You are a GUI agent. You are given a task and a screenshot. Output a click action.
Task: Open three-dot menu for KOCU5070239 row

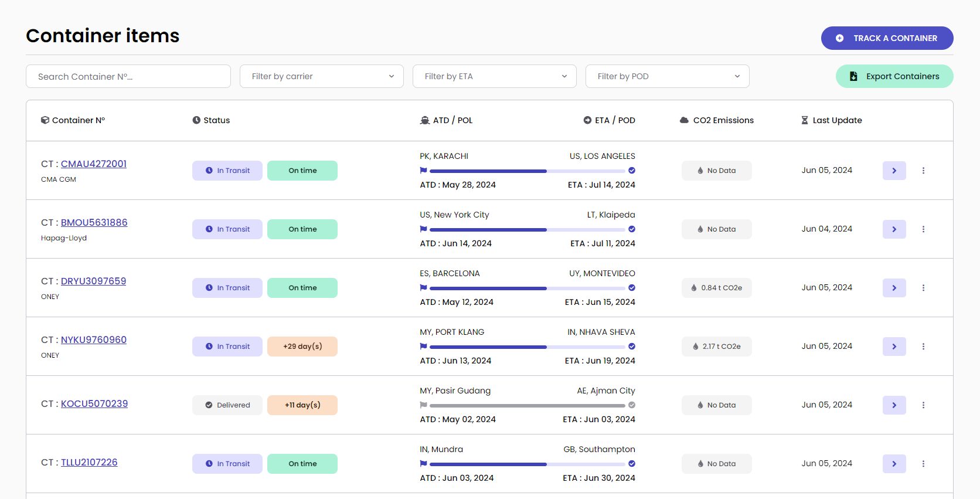tap(923, 405)
